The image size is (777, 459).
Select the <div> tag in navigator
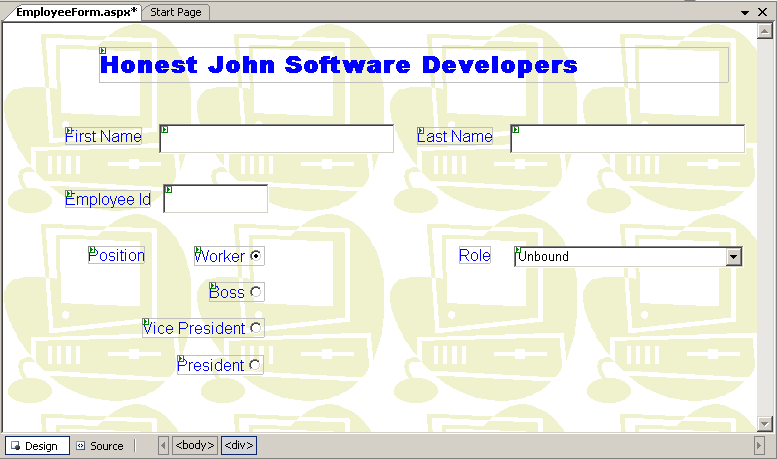(x=239, y=446)
